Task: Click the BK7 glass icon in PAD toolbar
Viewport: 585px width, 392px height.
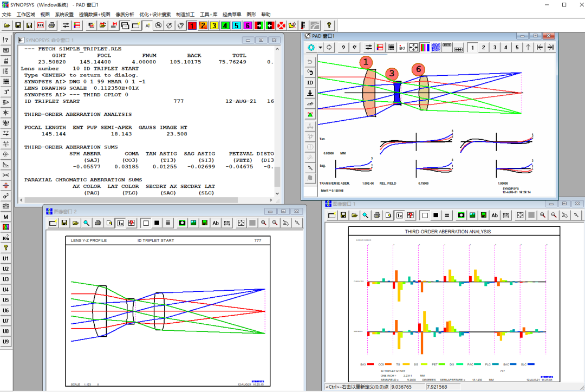Action: click(402, 47)
